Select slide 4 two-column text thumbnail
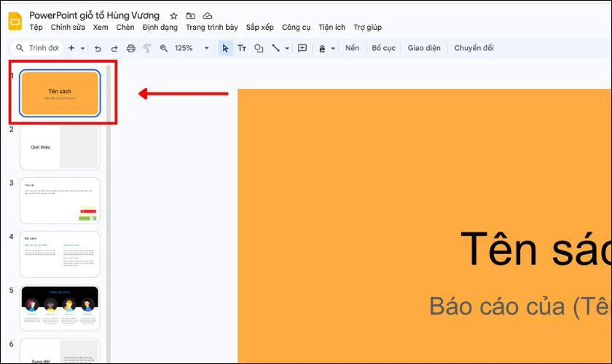612x364 pixels. coord(60,254)
